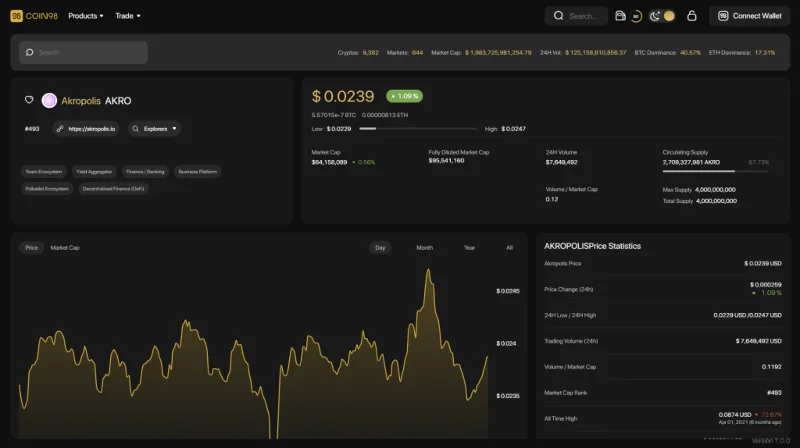Click the AKROPOLIS Price Statistics heading

click(592, 246)
